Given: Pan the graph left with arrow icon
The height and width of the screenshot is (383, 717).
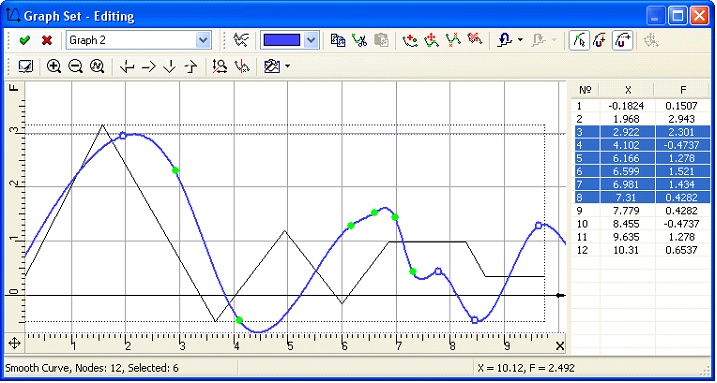Looking at the screenshot, I should 127,67.
